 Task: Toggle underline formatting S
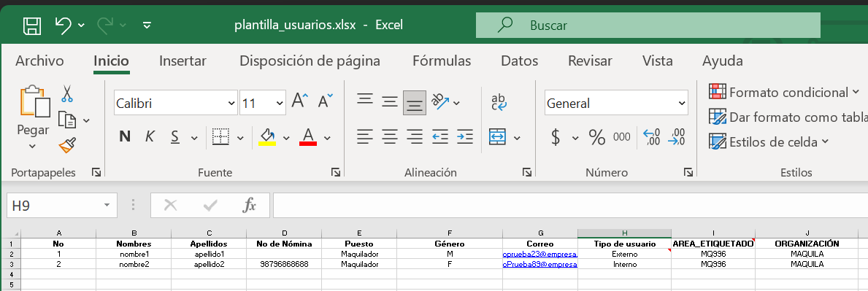[x=175, y=136]
